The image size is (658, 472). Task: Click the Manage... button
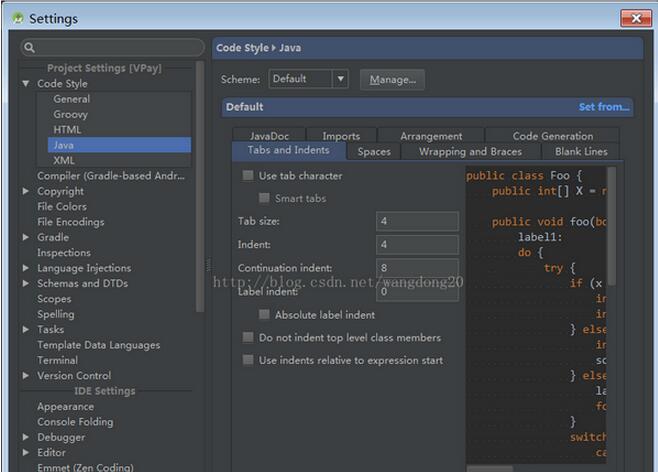click(x=392, y=79)
